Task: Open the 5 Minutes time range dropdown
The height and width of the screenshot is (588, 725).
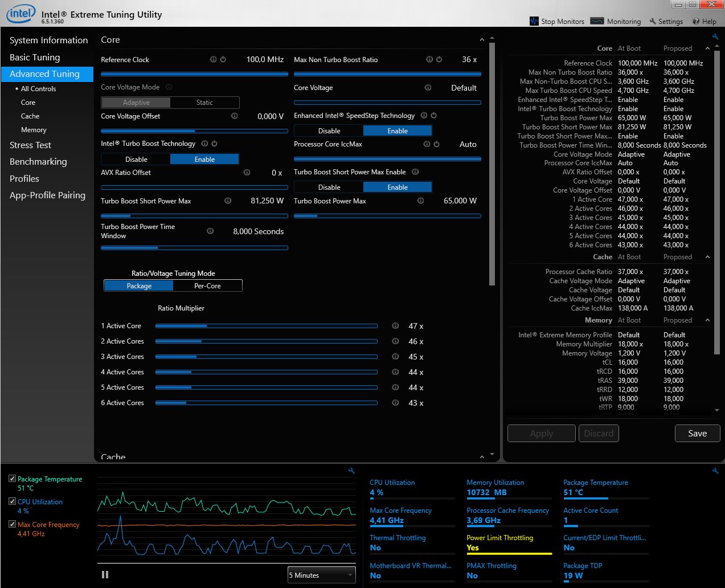Action: click(321, 575)
